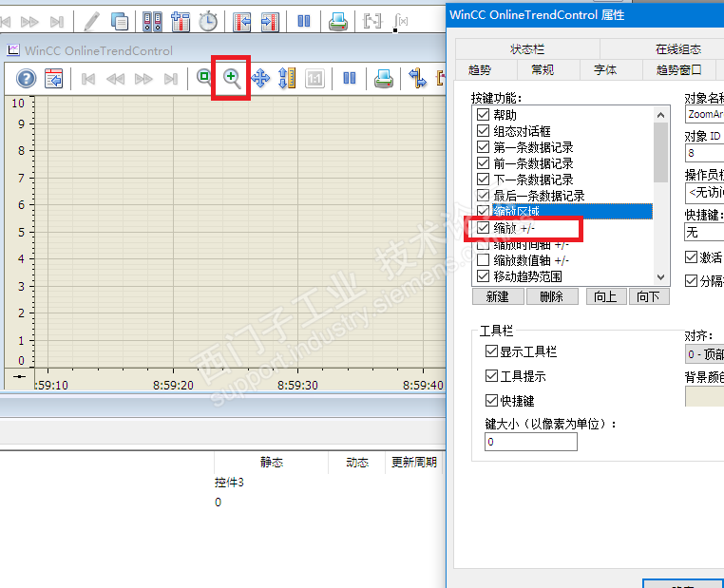Toggle the 帮助 checkbox
Viewport: 724px width, 588px height.
(x=483, y=114)
